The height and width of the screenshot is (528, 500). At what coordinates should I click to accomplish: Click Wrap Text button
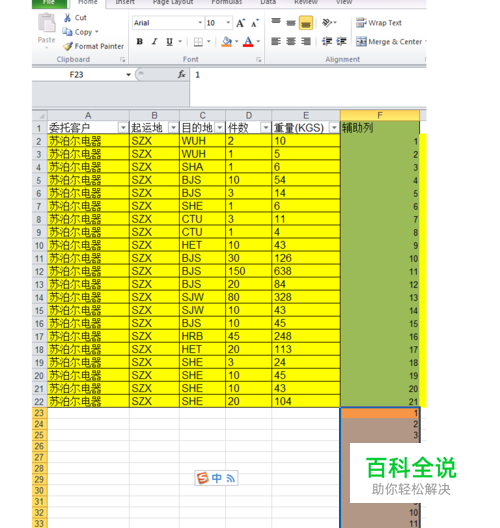379,23
